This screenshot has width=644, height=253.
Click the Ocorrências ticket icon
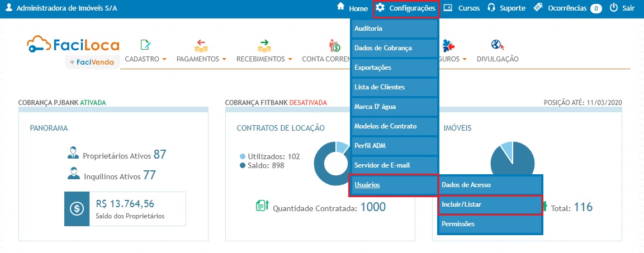point(538,8)
